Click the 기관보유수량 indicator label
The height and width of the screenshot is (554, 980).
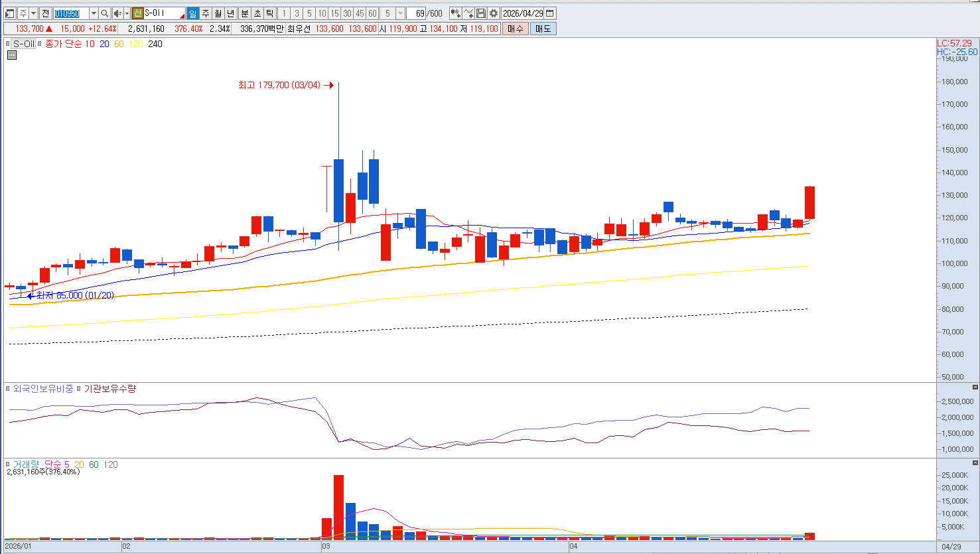109,389
